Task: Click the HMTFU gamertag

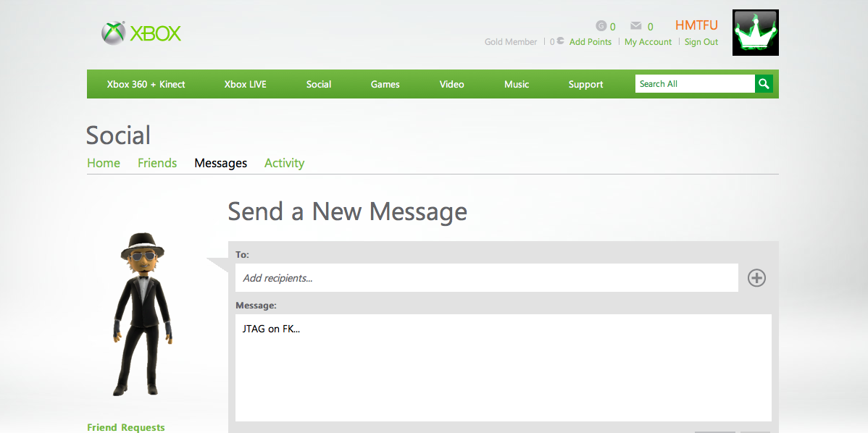Action: (x=696, y=25)
